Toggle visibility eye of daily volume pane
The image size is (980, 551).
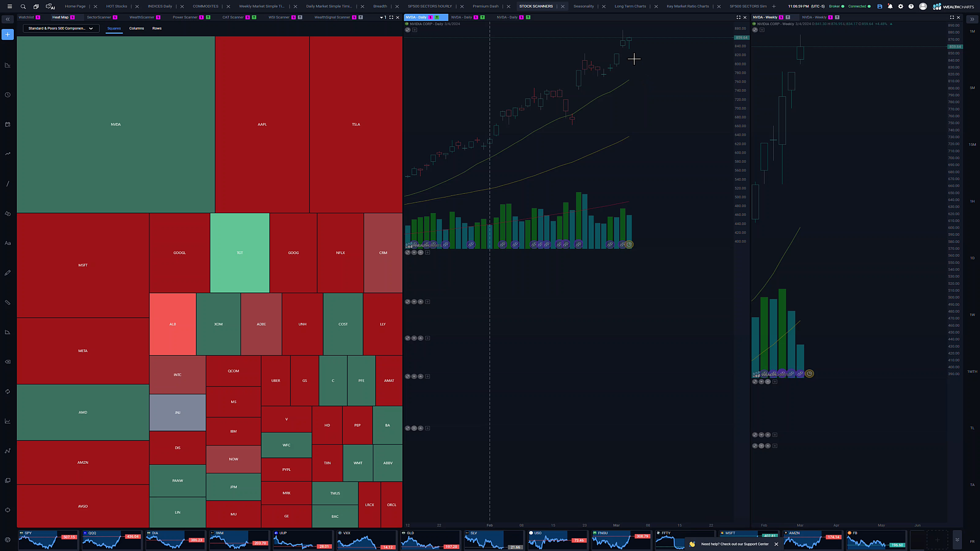point(408,253)
